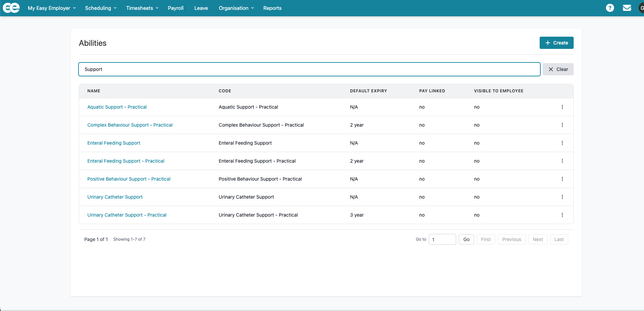
Task: Open the messages envelope icon
Action: tap(627, 8)
